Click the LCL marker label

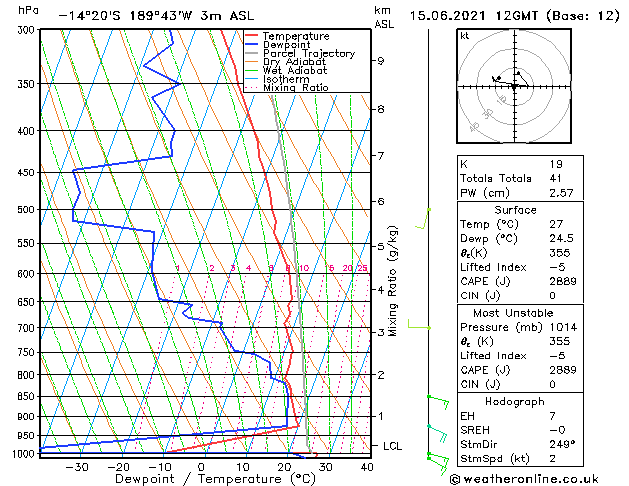[392, 446]
